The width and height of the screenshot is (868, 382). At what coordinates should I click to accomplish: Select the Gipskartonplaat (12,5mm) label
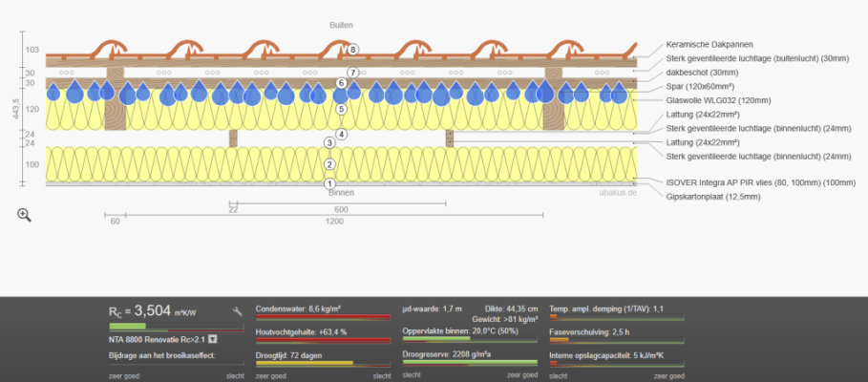[712, 196]
